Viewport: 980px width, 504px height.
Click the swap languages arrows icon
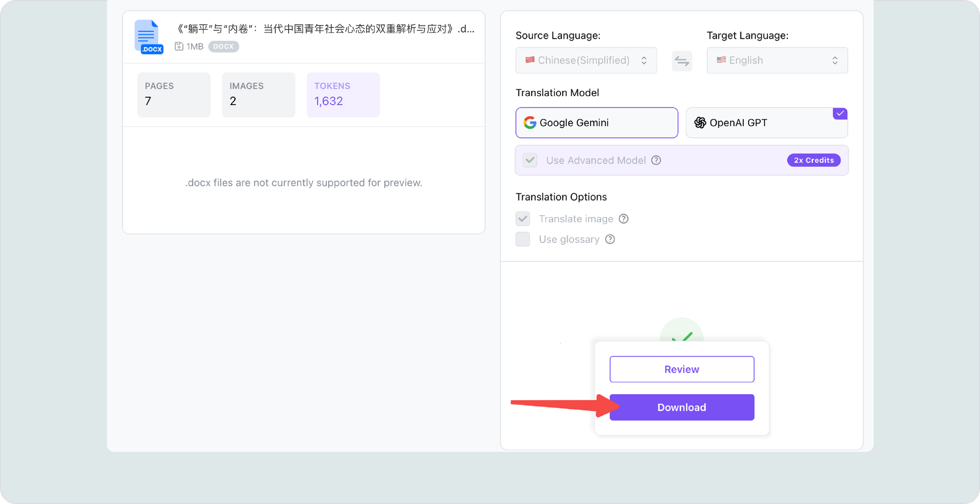click(682, 61)
